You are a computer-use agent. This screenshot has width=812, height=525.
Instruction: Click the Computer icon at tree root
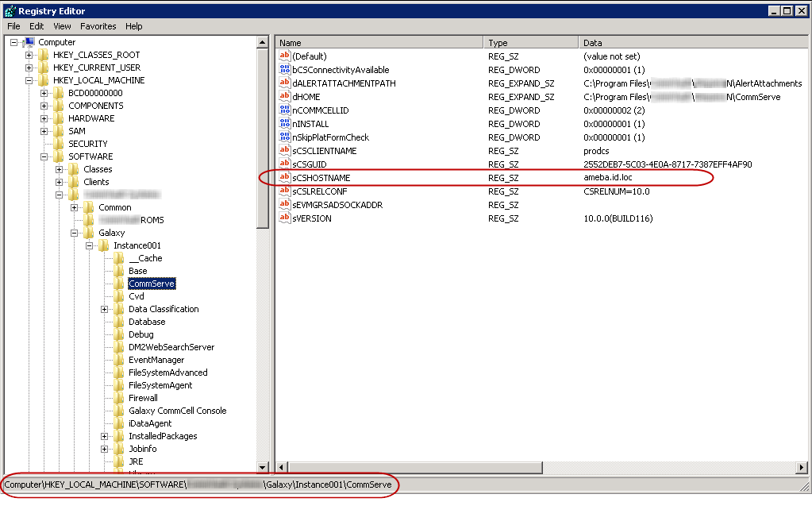(x=29, y=42)
